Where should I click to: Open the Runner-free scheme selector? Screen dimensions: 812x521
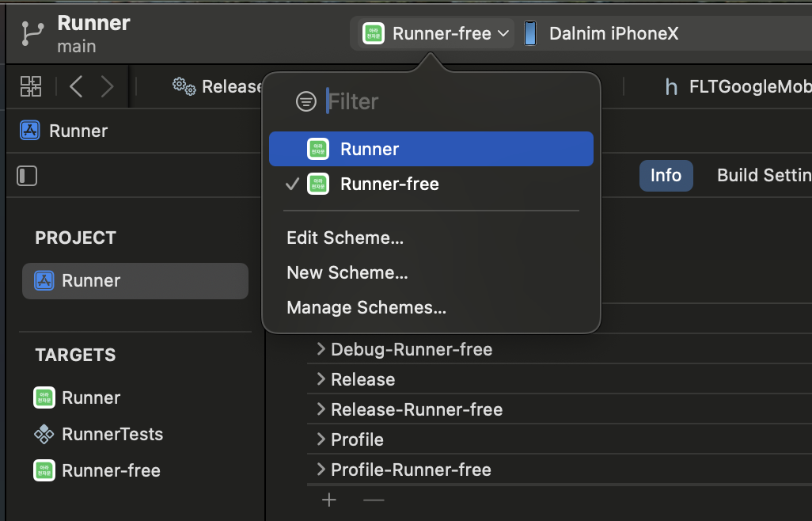[435, 34]
